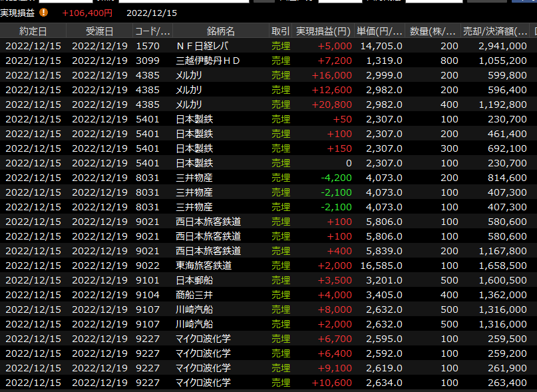
Task: Sort by the 約定日 column header
Action: point(33,31)
